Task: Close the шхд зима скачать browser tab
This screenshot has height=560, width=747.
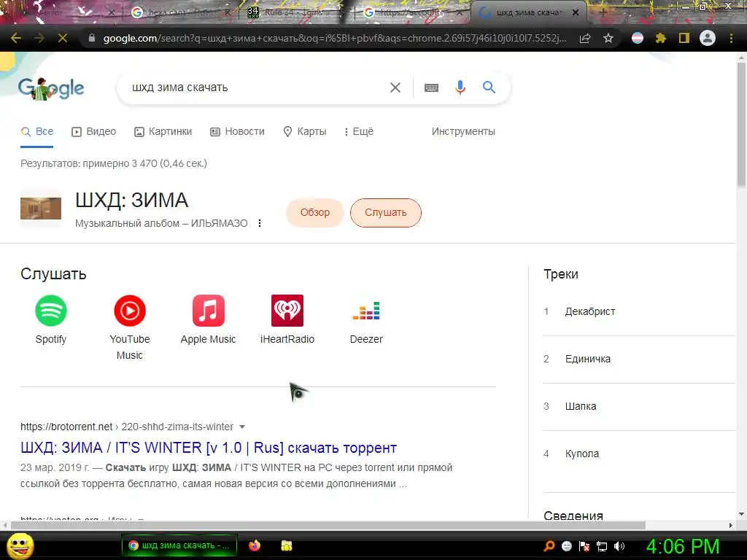Action: click(576, 13)
